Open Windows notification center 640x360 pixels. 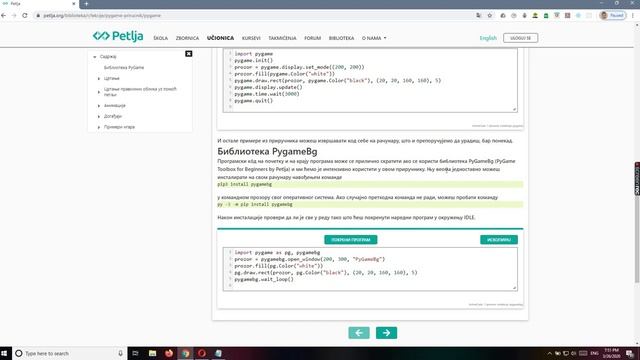coord(630,353)
